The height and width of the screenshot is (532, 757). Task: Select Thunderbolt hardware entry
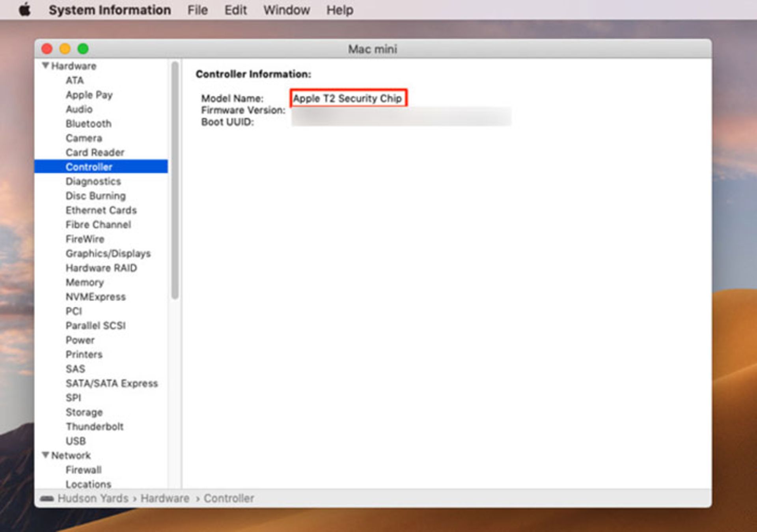(x=94, y=426)
